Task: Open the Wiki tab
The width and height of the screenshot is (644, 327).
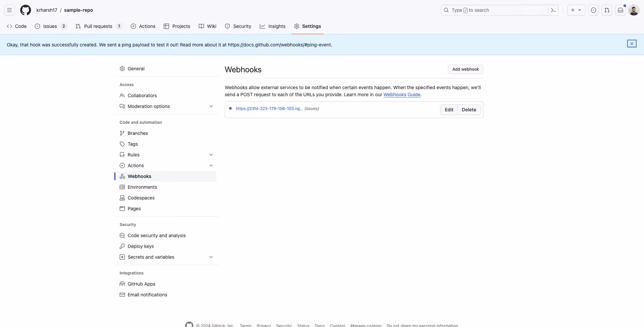Action: point(207,26)
